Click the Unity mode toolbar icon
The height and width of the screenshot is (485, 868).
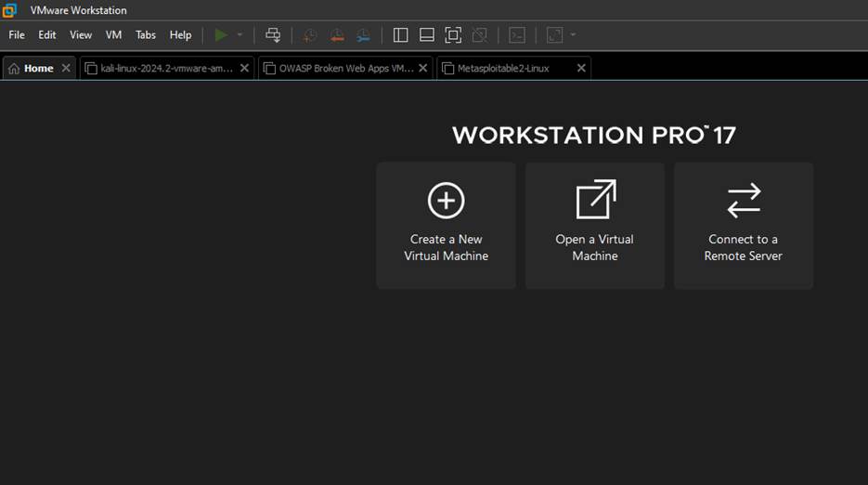480,35
